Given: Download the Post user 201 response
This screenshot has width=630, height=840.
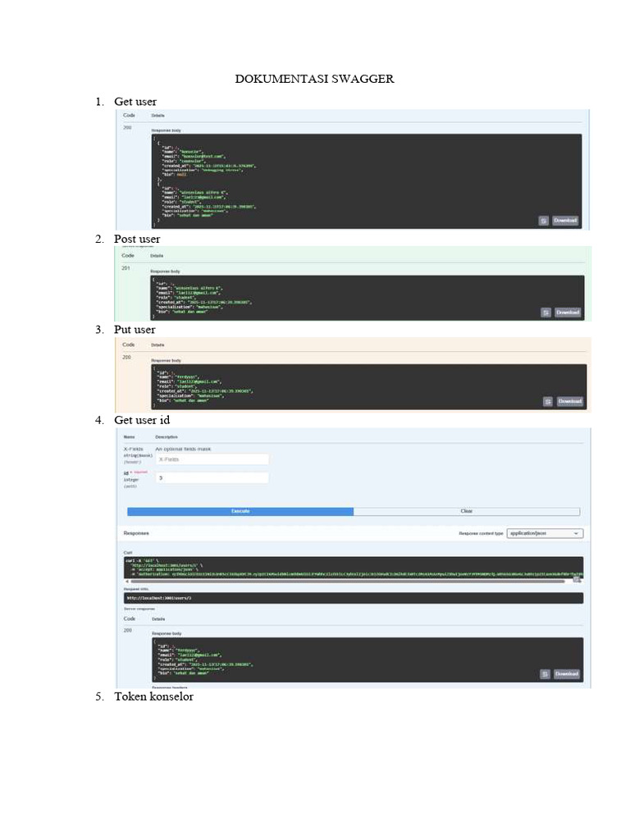Looking at the screenshot, I should [x=568, y=313].
